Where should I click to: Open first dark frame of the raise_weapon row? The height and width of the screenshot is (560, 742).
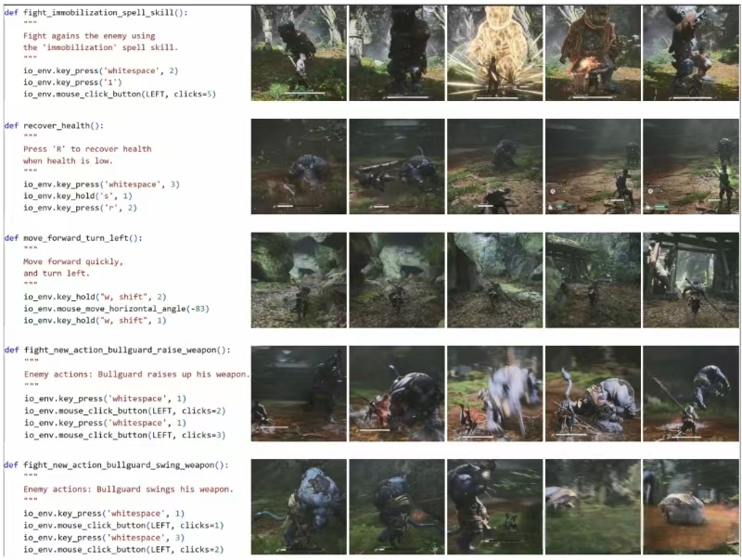299,393
